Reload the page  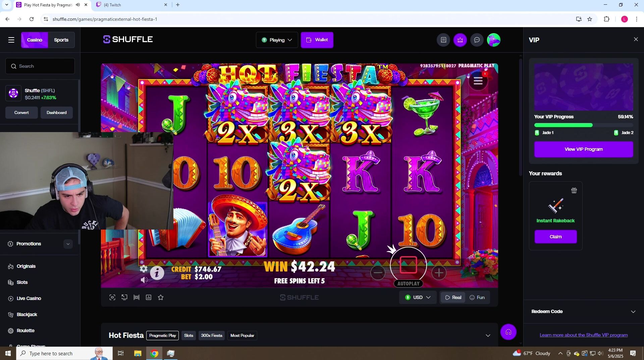coord(32,19)
